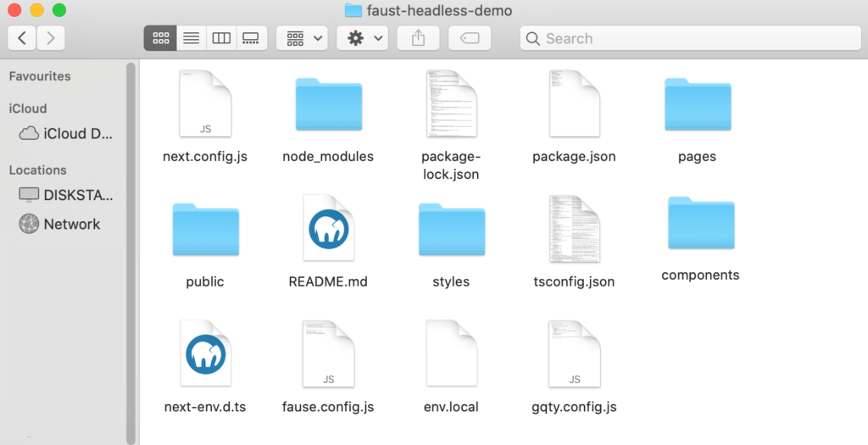Screen dimensions: 868x445
Task: Switch to gallery view
Action: coord(251,38)
